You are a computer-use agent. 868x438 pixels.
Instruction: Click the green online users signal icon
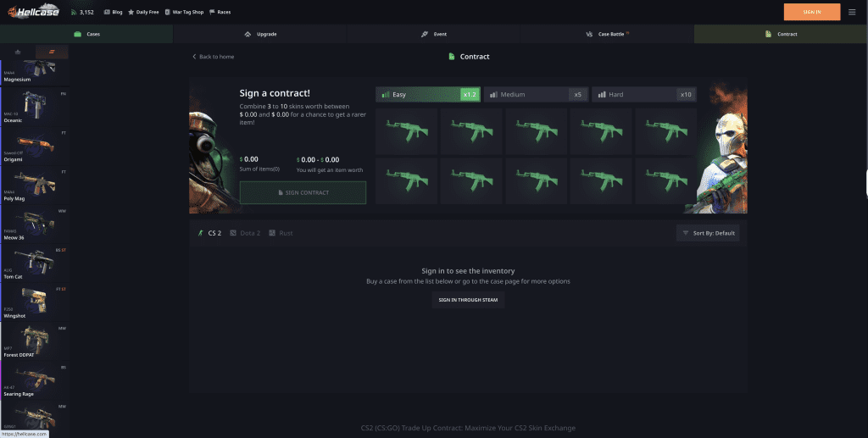click(x=74, y=12)
